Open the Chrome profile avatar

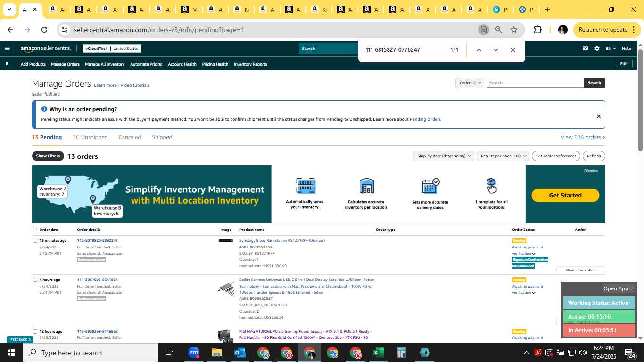(562, 30)
